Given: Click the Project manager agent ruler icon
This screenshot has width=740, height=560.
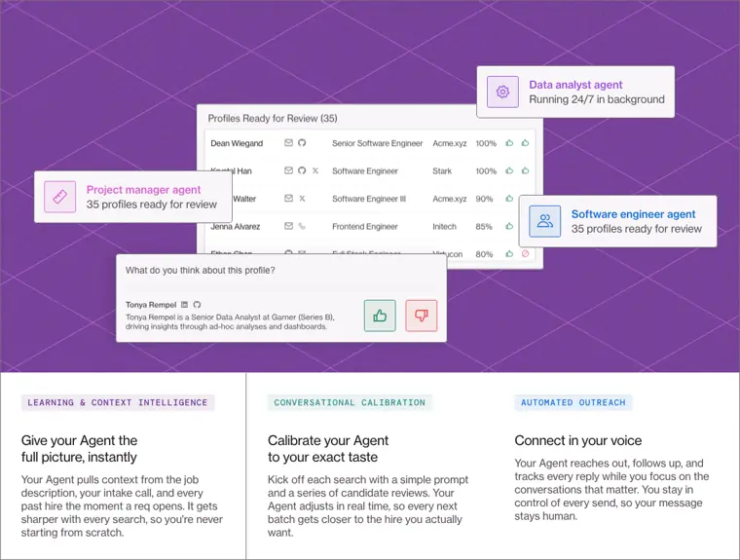Looking at the screenshot, I should [x=60, y=197].
